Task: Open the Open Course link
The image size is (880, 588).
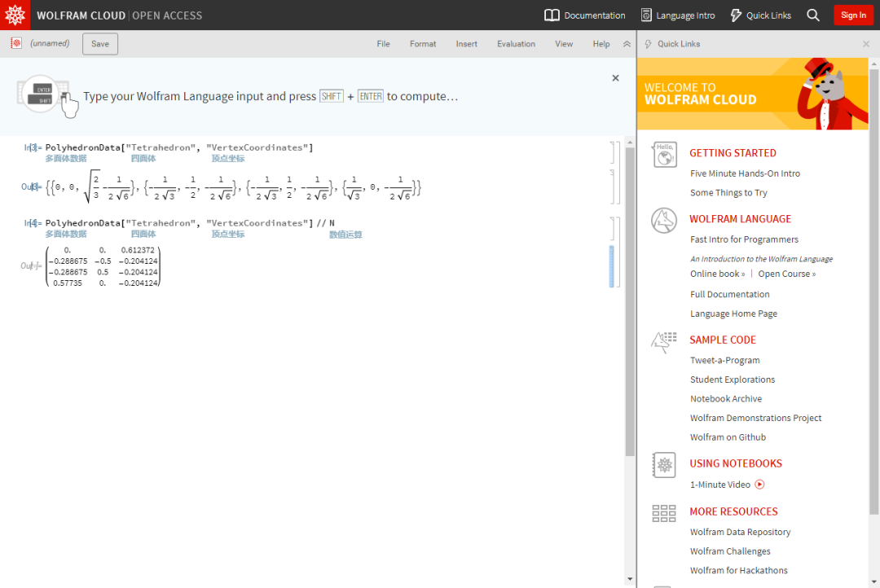Action: (x=787, y=274)
